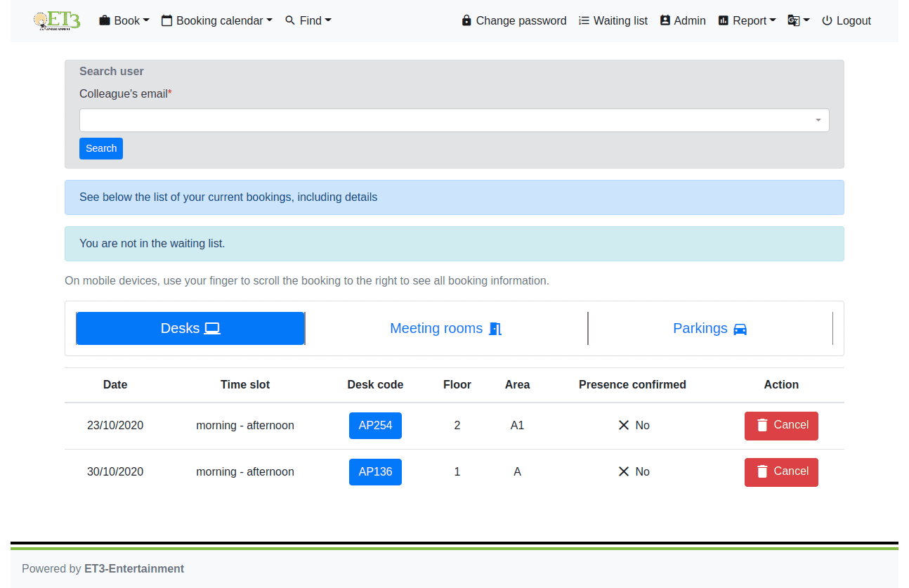Switch to the Meeting rooms tab
Screen dimensions: 909x588
click(446, 328)
